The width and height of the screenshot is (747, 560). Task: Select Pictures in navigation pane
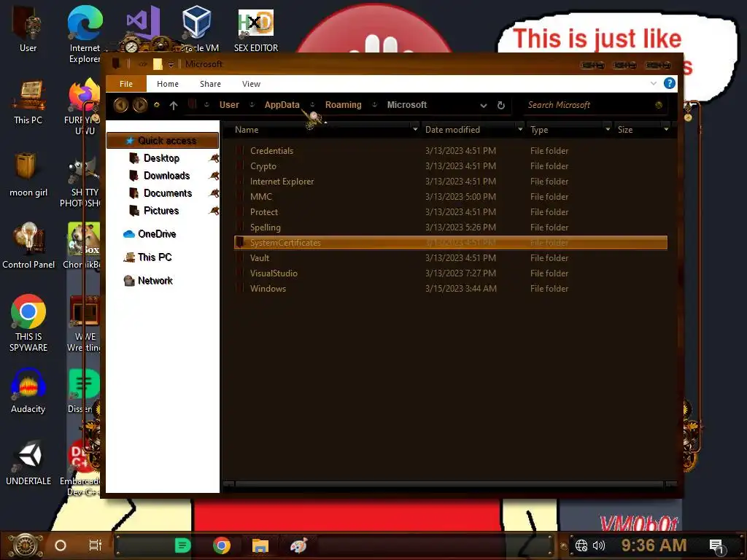tap(161, 211)
